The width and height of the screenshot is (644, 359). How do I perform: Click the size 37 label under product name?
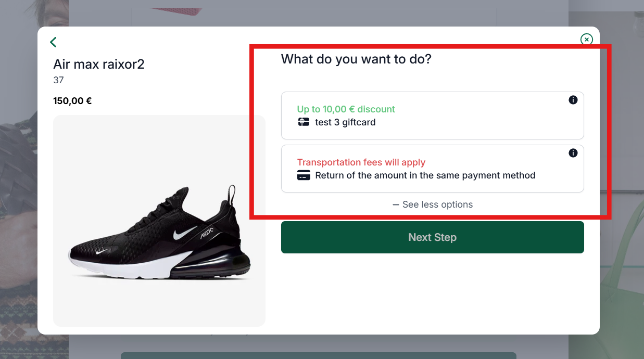pyautogui.click(x=58, y=80)
